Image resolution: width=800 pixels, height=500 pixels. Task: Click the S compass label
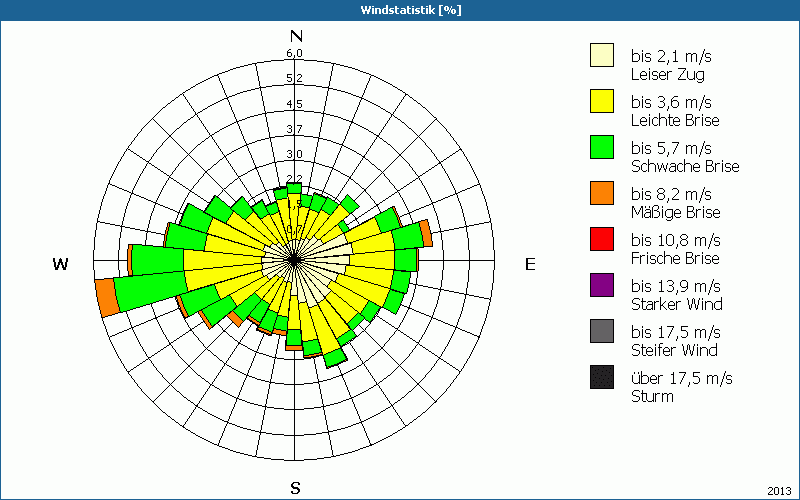tap(295, 488)
